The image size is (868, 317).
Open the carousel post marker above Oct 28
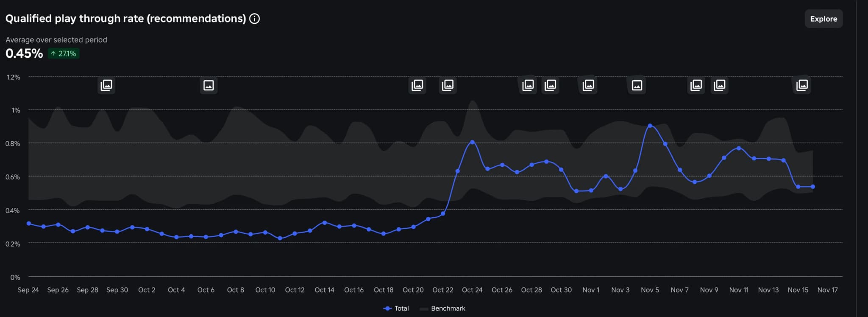tap(528, 85)
